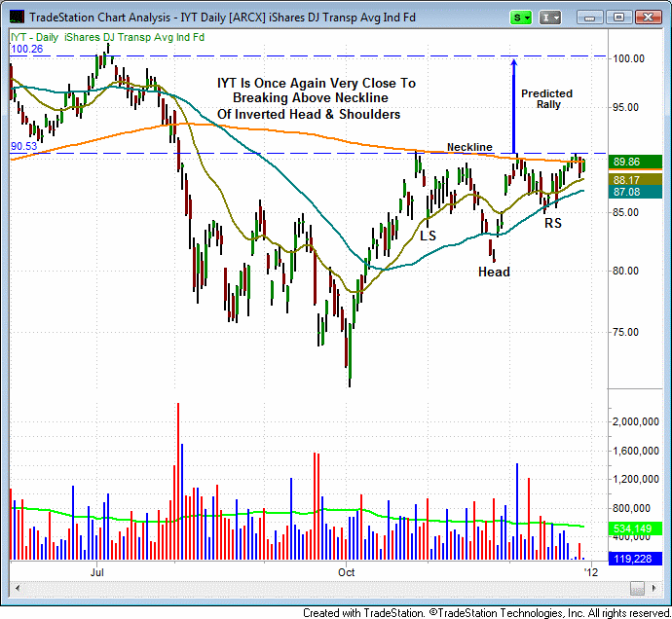
Task: Close the chart analysis window
Action: [648, 18]
